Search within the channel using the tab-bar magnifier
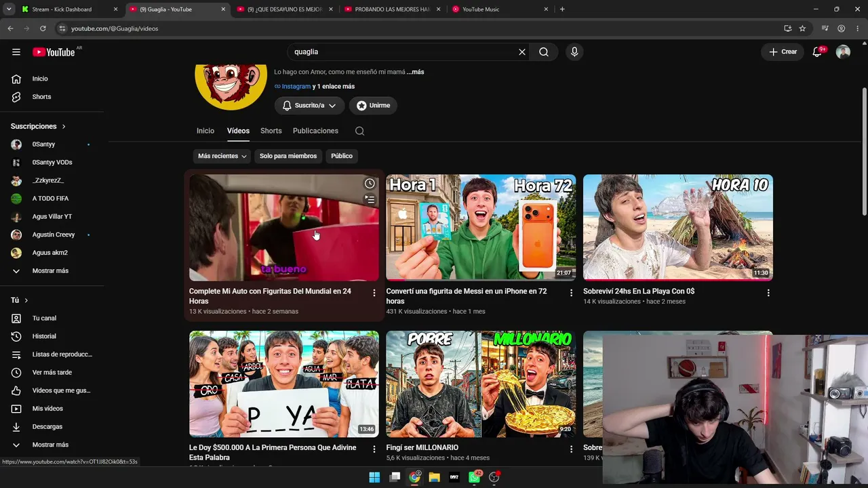Viewport: 868px width, 488px height. pyautogui.click(x=359, y=131)
